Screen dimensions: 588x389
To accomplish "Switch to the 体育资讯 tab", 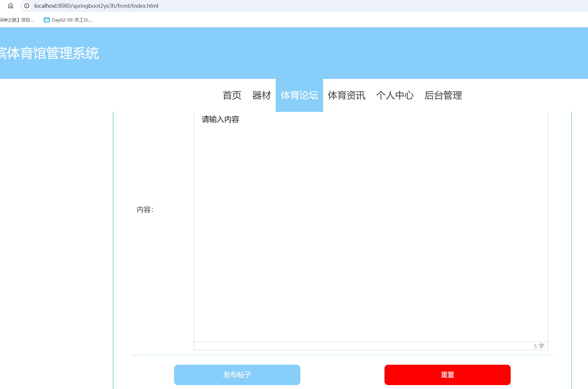I will pos(346,95).
